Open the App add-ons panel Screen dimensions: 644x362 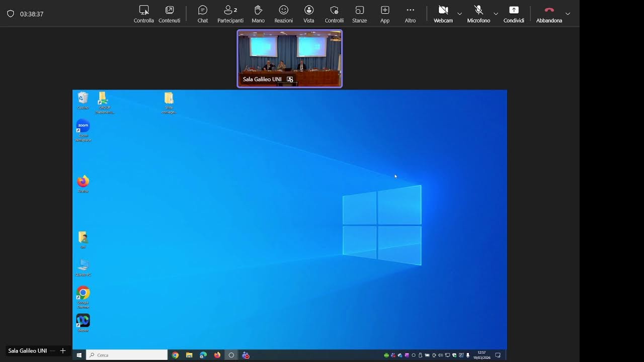[x=385, y=14]
